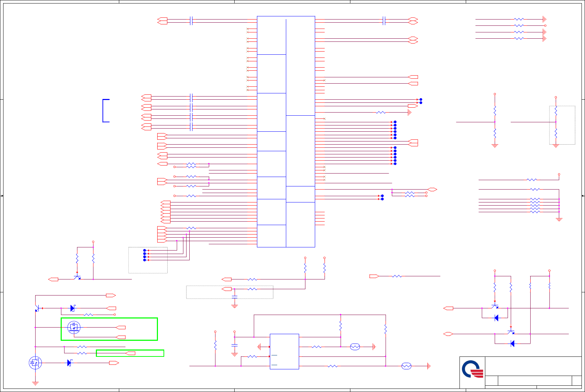
Task: Select the lower diode in the bottom-right level shifter
Action: pyautogui.click(x=512, y=344)
